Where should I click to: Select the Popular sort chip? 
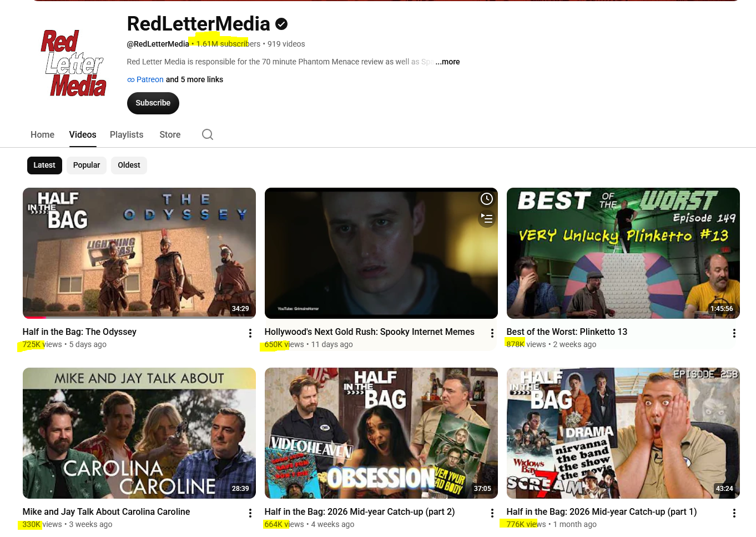[87, 165]
